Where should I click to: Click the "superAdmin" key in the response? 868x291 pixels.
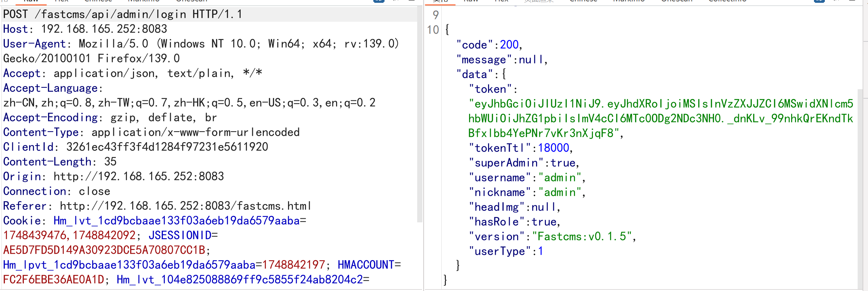(506, 163)
